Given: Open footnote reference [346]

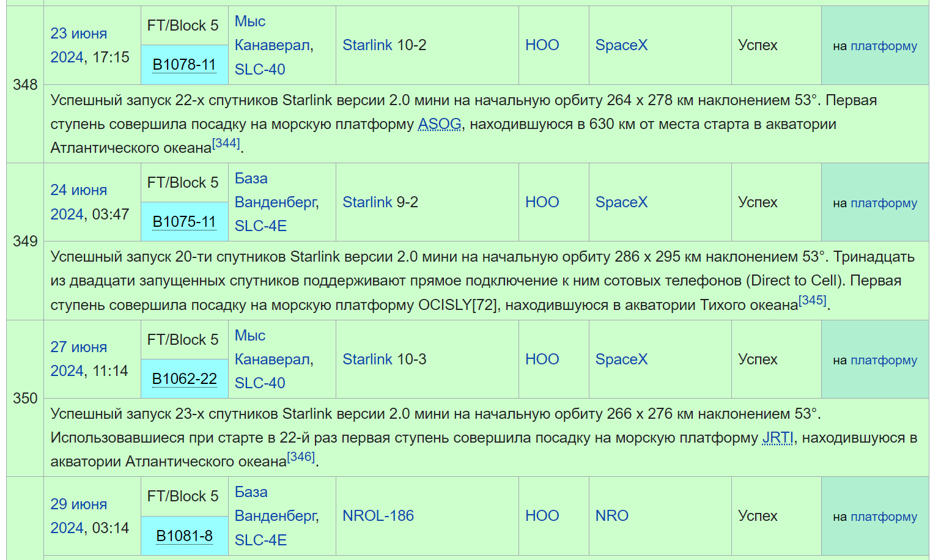Looking at the screenshot, I should [x=301, y=457].
